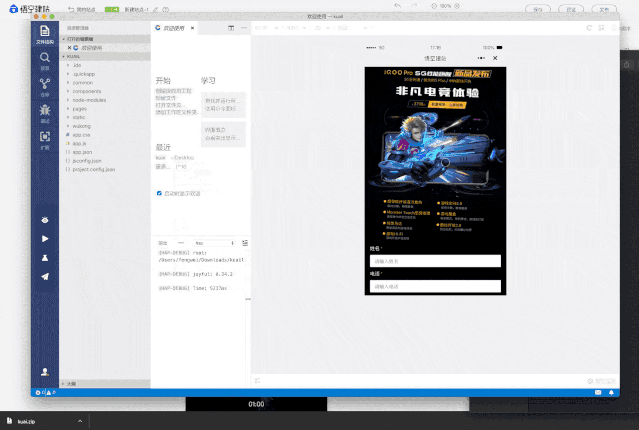Toggle the show welcome page on startup checkbox

click(x=159, y=193)
